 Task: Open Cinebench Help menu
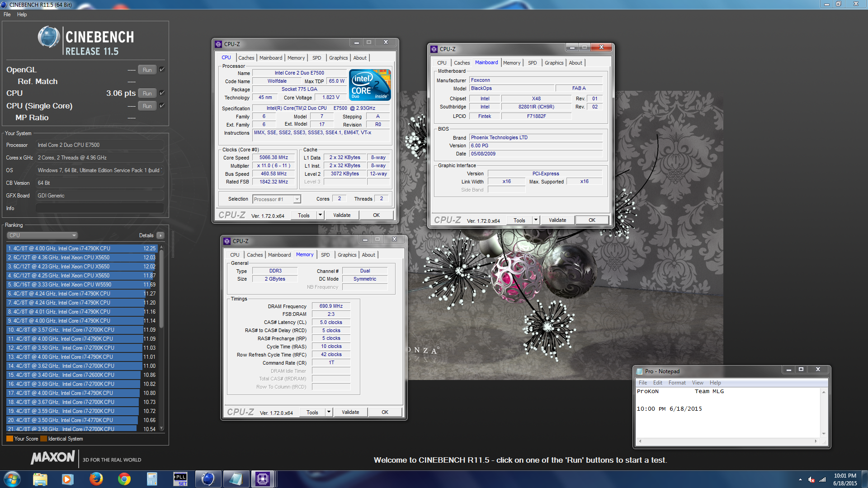point(22,14)
